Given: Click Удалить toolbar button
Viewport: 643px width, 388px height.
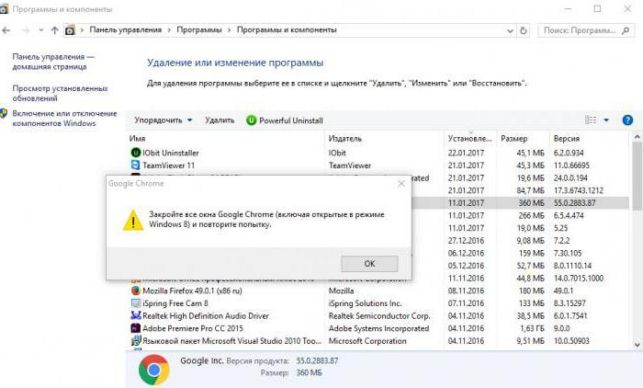Looking at the screenshot, I should [x=219, y=120].
